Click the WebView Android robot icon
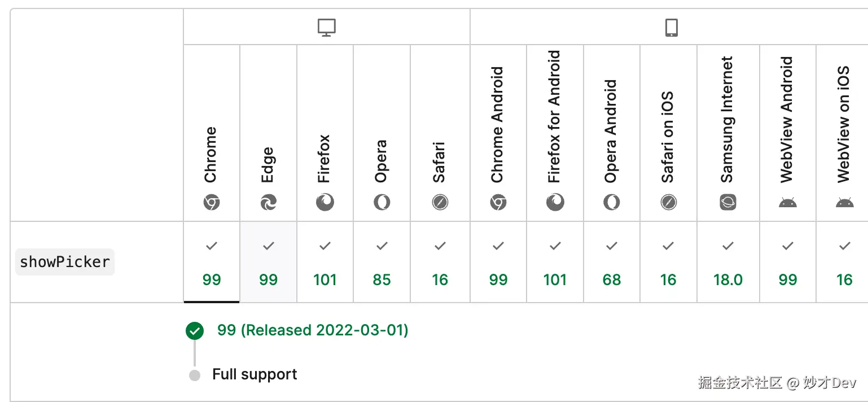 point(788,202)
